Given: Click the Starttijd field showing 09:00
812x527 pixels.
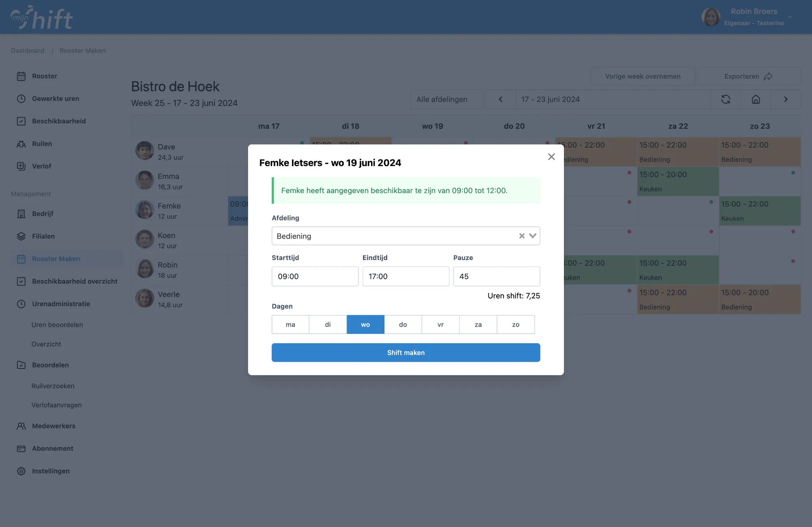Looking at the screenshot, I should click(x=315, y=276).
